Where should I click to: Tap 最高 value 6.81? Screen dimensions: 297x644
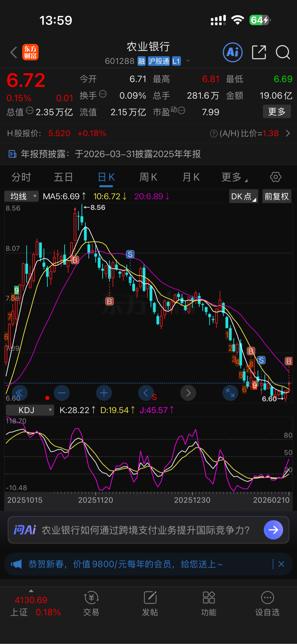[211, 79]
